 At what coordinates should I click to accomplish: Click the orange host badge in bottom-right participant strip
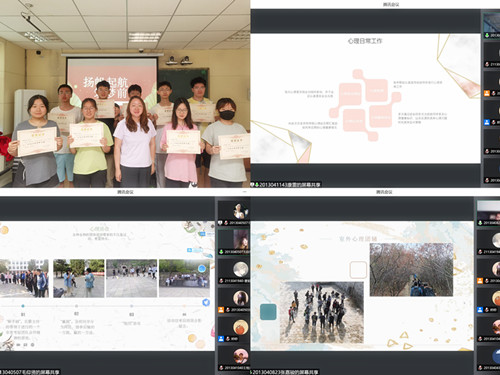click(480, 281)
